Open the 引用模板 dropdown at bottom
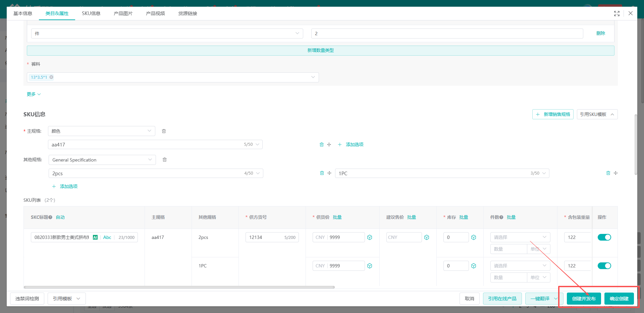644x313 pixels. [x=66, y=299]
